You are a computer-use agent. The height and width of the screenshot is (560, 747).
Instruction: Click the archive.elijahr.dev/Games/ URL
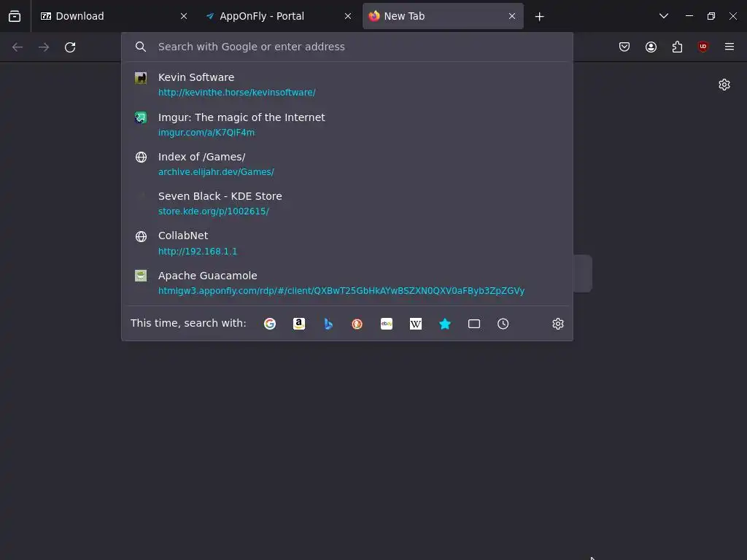pos(216,172)
